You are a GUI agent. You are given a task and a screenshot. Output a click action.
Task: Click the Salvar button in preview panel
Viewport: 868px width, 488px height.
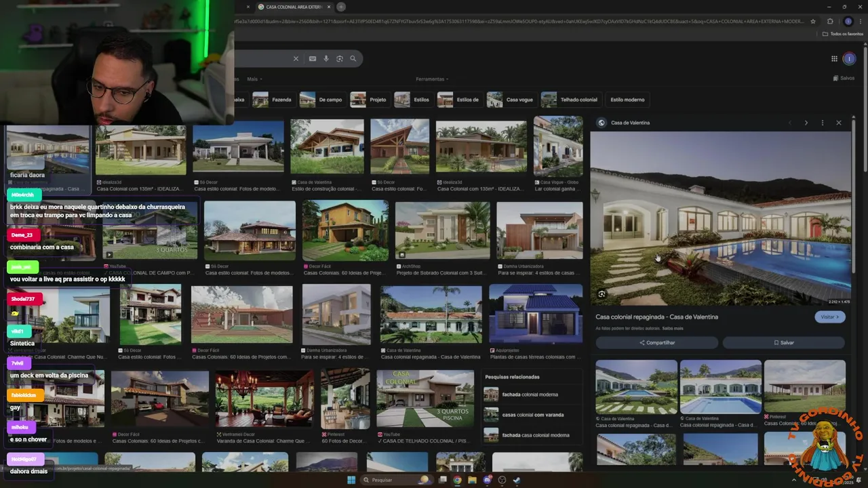click(x=784, y=343)
